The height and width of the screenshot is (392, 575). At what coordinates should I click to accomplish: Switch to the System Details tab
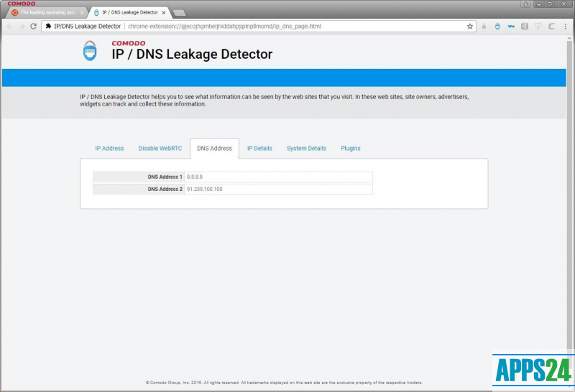306,149
